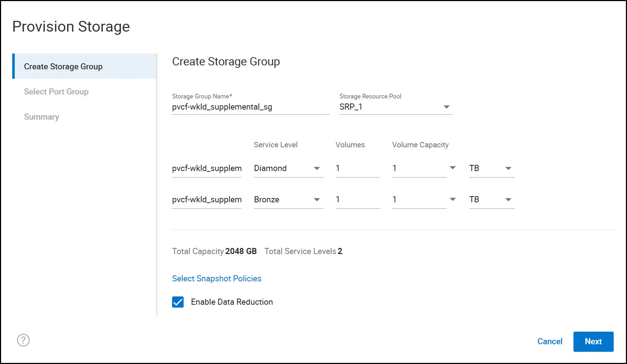Open Select Snapshot Policies link

pyautogui.click(x=217, y=278)
